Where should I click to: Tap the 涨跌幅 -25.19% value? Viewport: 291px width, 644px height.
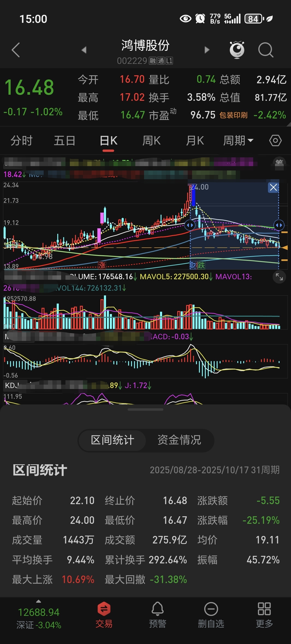[261, 520]
